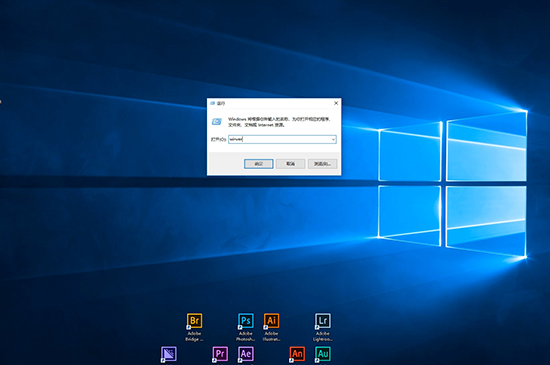Confirm with the 确定 (OK) button
This screenshot has height=365, width=550.
pyautogui.click(x=259, y=164)
